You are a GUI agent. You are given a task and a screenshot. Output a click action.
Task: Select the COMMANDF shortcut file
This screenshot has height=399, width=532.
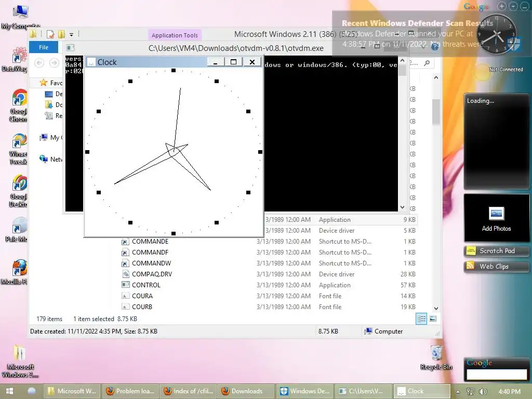point(150,252)
